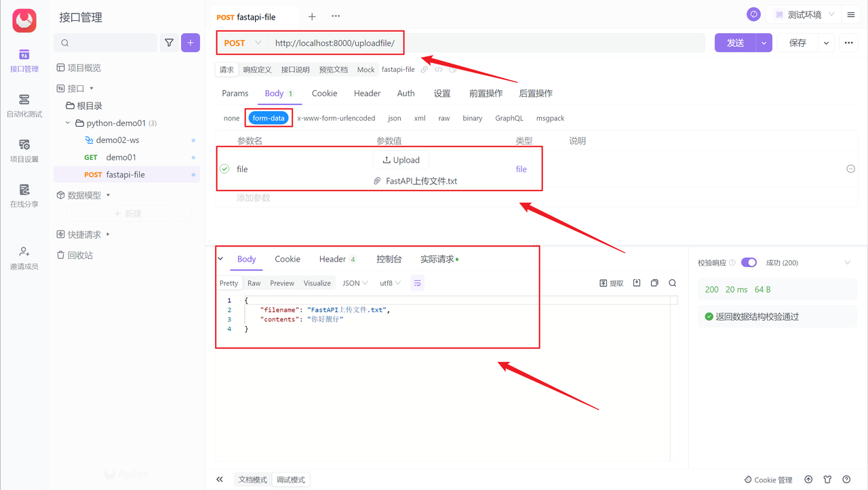The width and height of the screenshot is (868, 490).
Task: Open the file type dropdown for file parameter
Action: (521, 169)
